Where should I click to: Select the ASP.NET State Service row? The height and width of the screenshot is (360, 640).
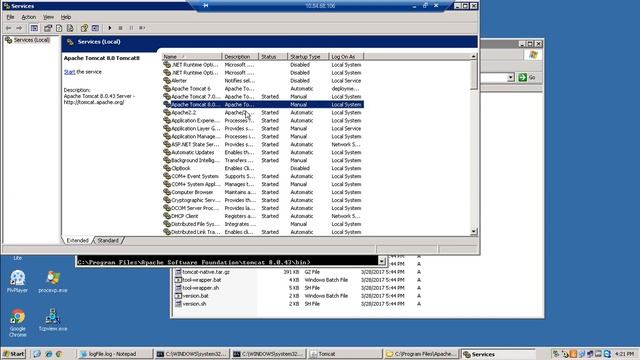(263, 144)
